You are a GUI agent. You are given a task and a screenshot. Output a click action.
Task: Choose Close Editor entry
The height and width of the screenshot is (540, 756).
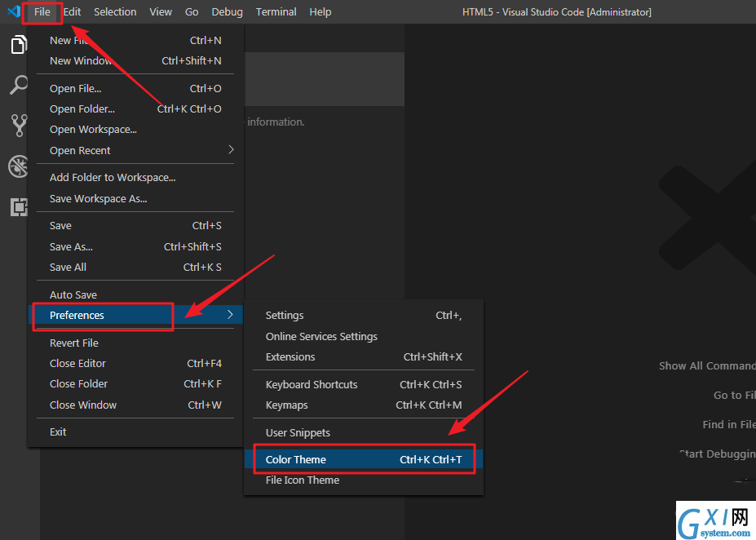(135, 364)
